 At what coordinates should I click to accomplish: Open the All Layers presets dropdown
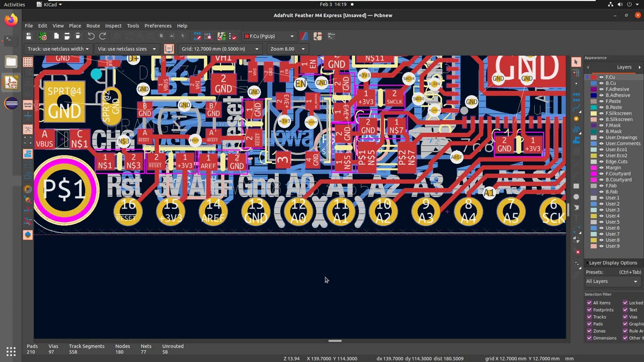coord(612,281)
